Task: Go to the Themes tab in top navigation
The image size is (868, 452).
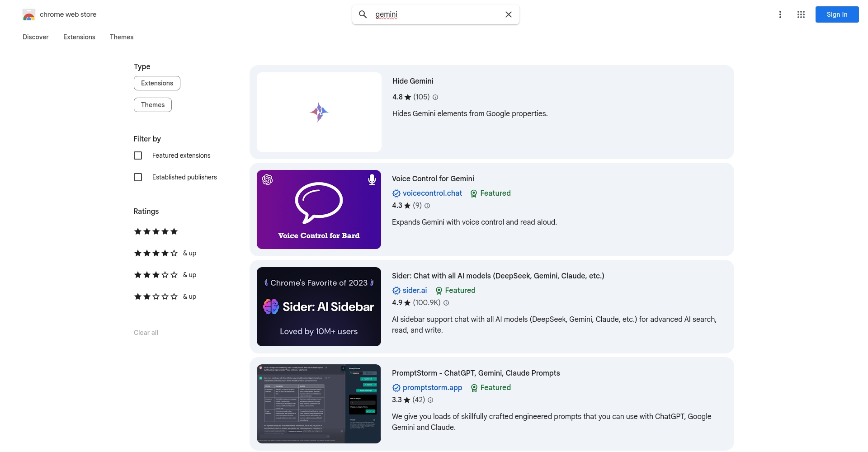Action: pyautogui.click(x=122, y=37)
